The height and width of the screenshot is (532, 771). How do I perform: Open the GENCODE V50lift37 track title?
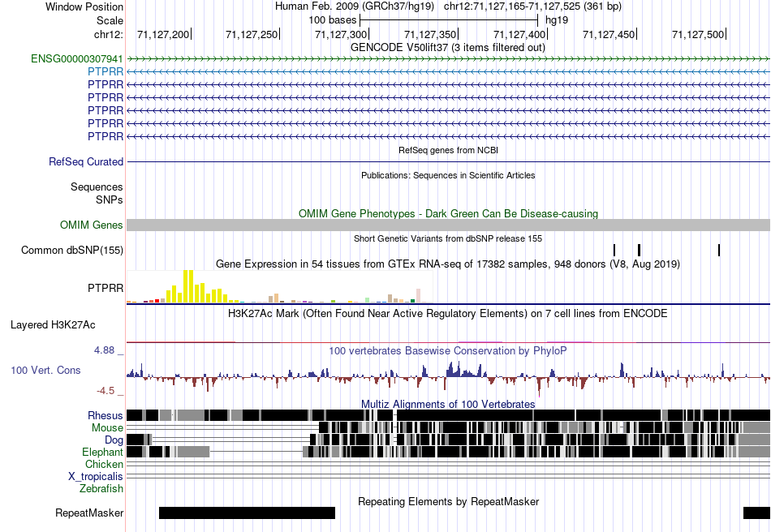click(x=448, y=47)
